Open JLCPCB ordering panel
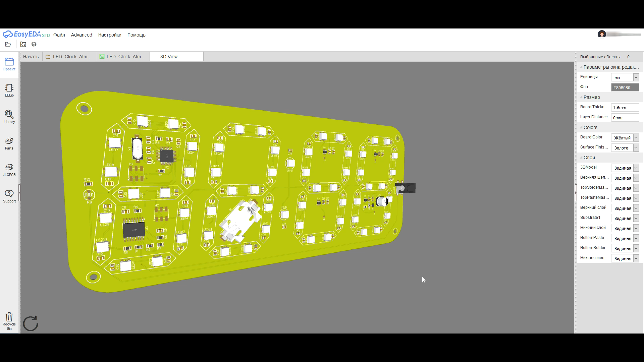The height and width of the screenshot is (362, 644). (9, 170)
